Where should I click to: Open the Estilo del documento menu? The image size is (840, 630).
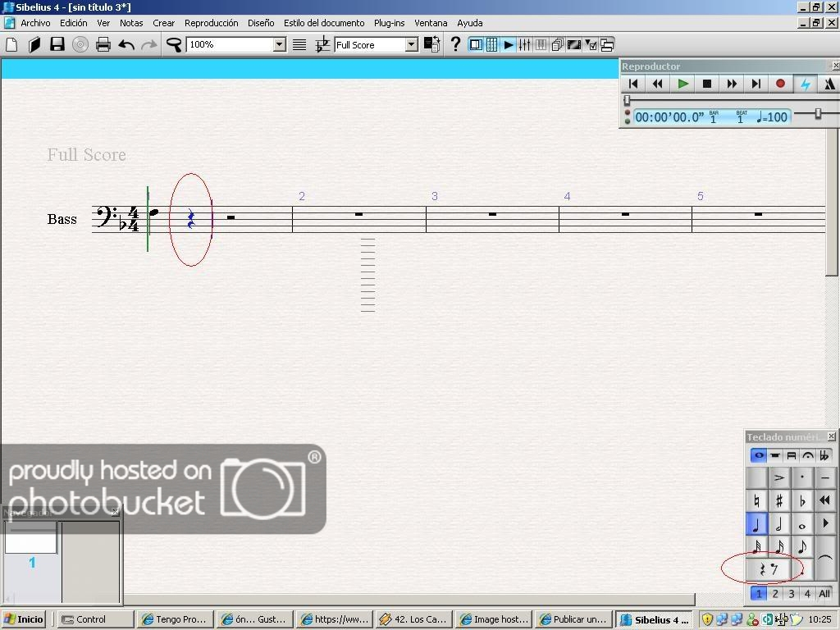coord(324,23)
